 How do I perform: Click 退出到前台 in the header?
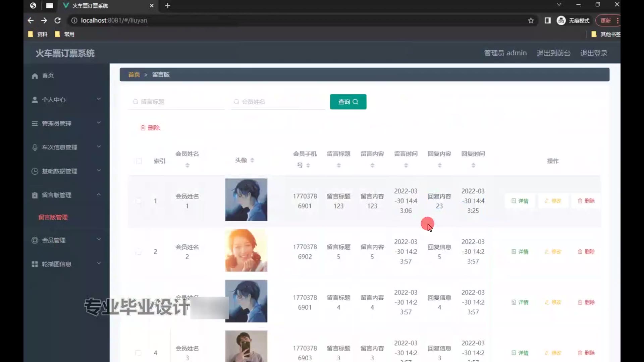click(553, 53)
